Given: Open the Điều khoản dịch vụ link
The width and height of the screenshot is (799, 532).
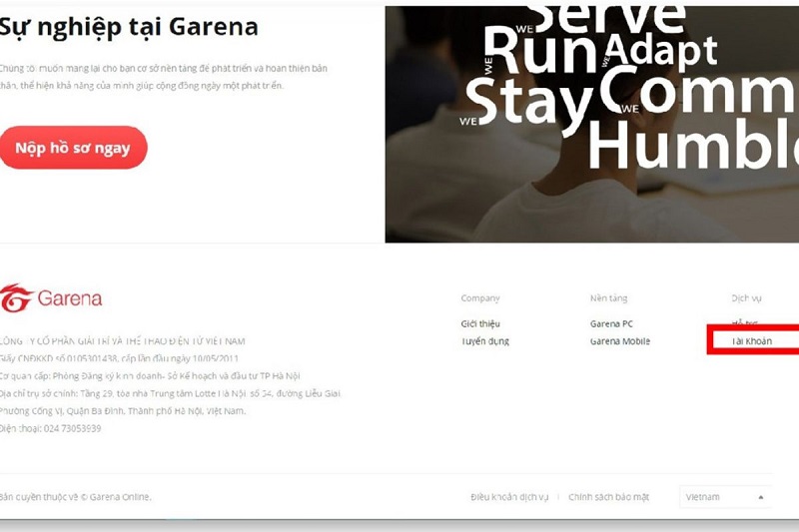Looking at the screenshot, I should pyautogui.click(x=509, y=497).
